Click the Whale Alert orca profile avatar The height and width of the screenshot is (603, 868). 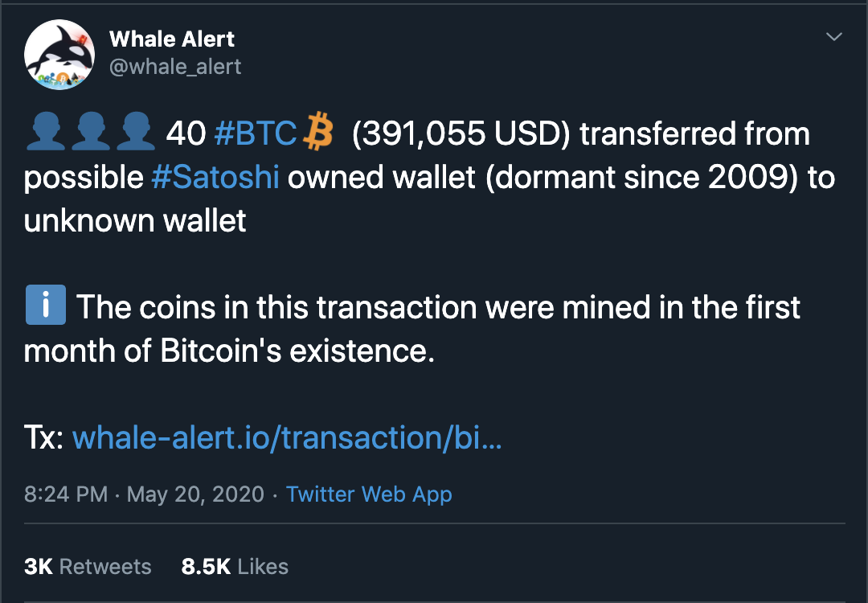tap(55, 55)
